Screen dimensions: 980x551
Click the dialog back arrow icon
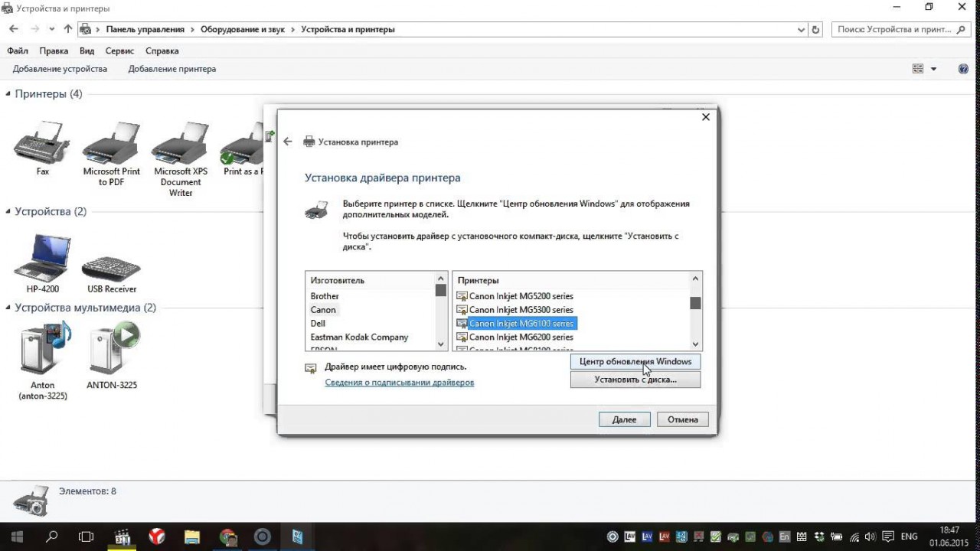[x=288, y=142]
